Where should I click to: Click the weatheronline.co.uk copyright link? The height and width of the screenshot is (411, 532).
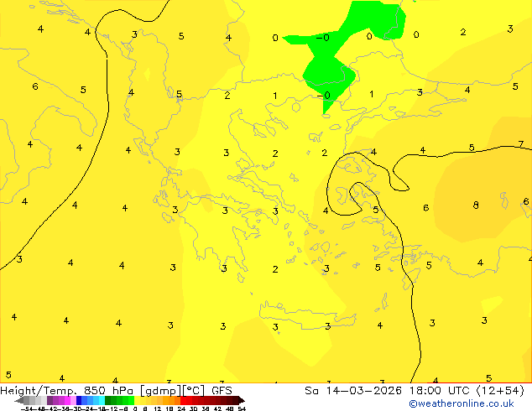(x=462, y=403)
